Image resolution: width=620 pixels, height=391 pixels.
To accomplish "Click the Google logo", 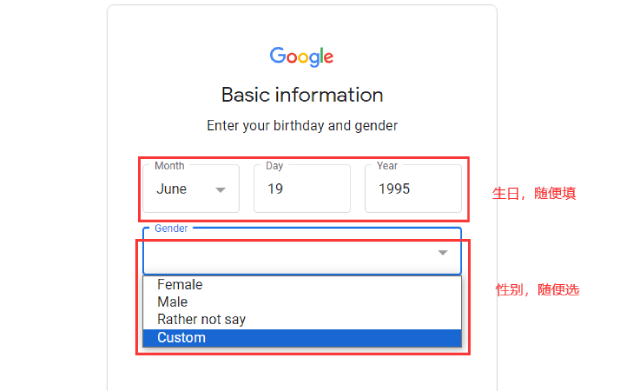I will click(302, 57).
